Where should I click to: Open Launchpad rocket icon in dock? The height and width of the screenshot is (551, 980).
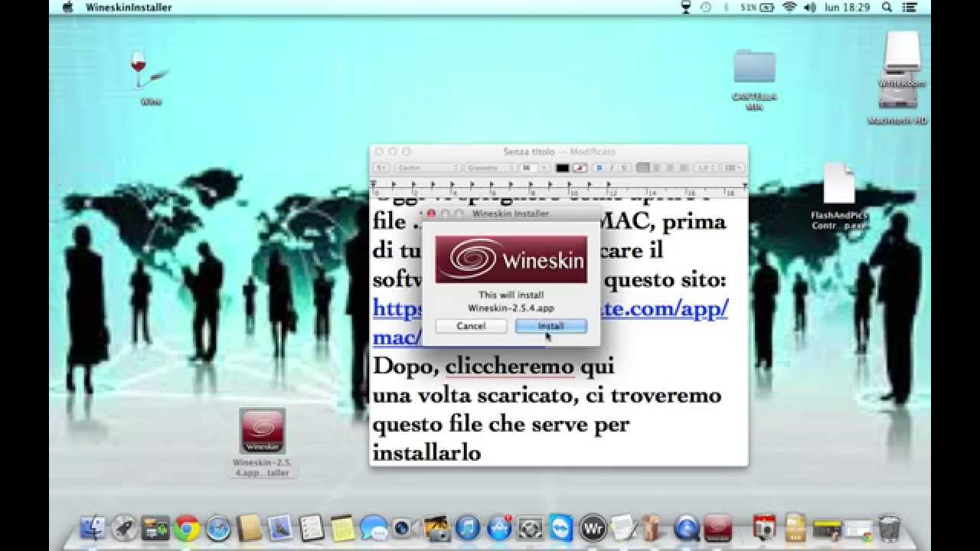click(124, 527)
